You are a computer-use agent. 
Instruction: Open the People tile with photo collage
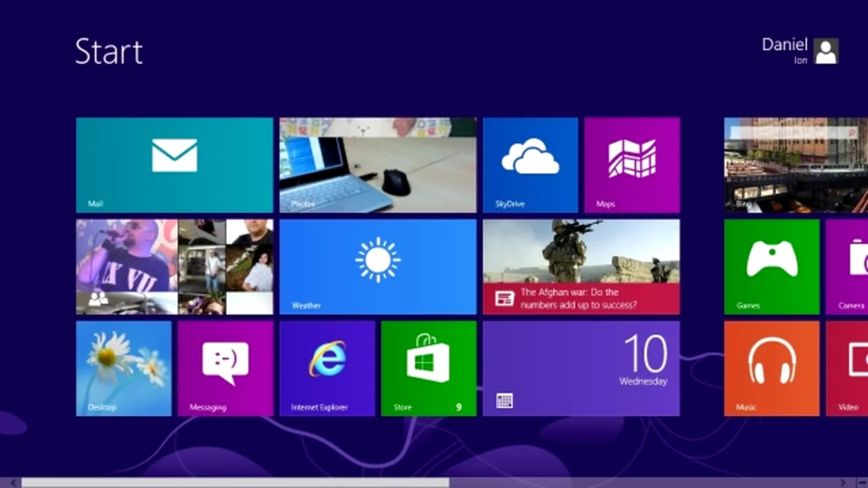pos(174,266)
